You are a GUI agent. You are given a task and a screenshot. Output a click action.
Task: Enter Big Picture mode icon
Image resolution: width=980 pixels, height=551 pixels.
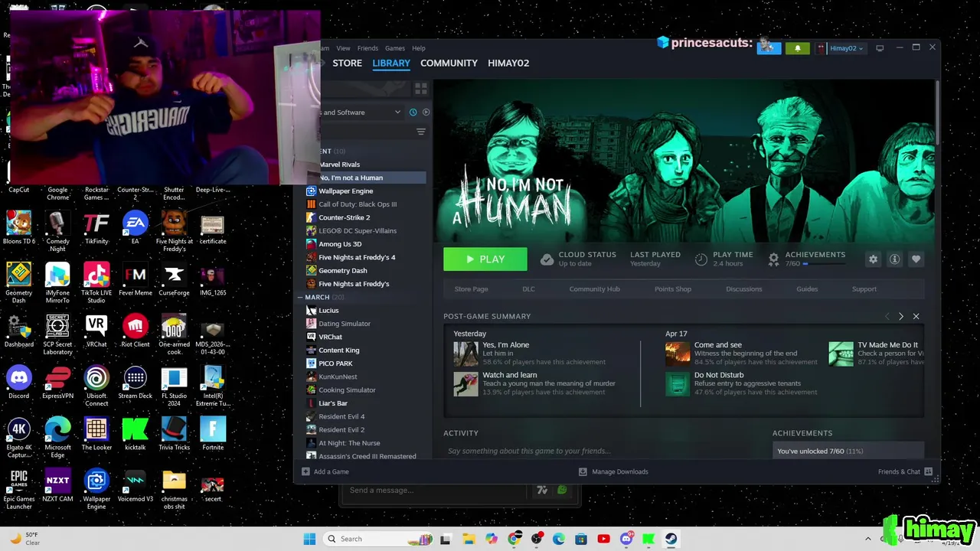click(x=880, y=48)
